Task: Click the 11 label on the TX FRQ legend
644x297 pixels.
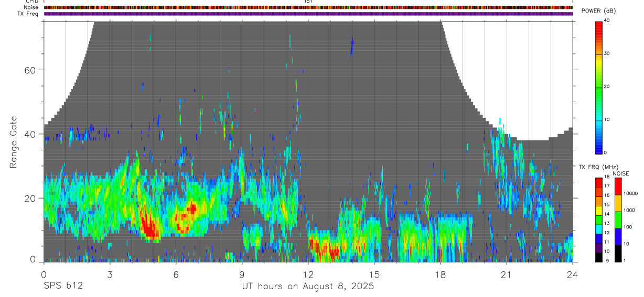Action: click(607, 241)
